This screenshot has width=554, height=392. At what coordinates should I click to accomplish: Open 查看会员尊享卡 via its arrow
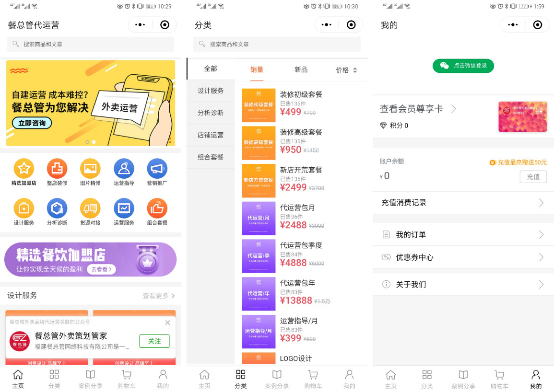pyautogui.click(x=453, y=109)
